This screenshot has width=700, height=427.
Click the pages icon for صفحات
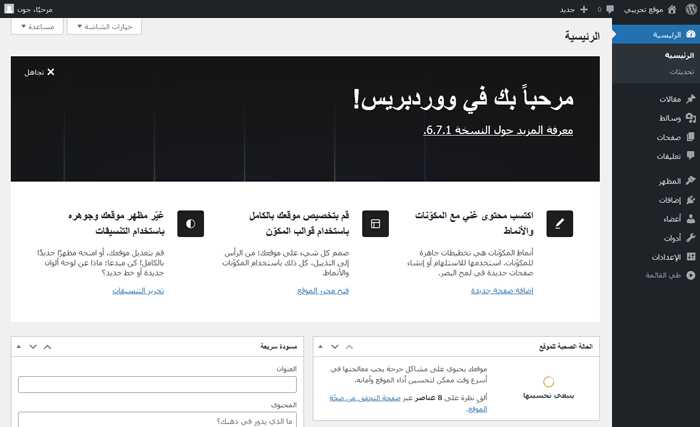click(x=691, y=137)
